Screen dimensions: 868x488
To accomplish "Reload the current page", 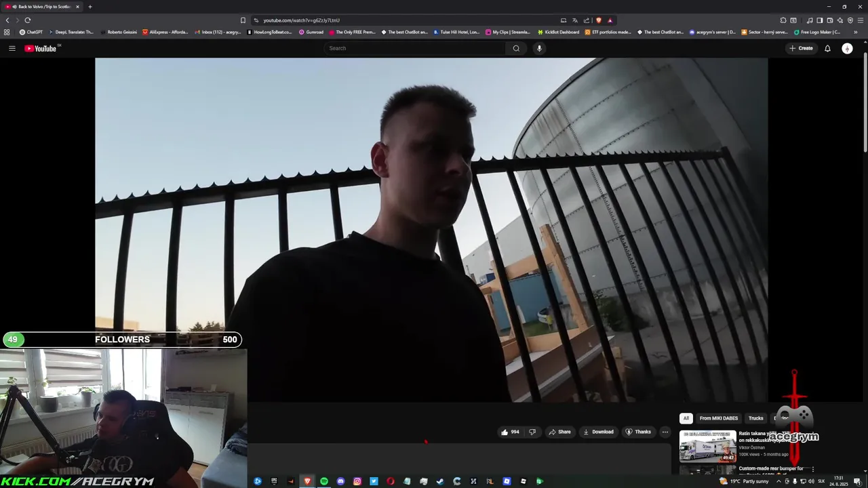I will (28, 20).
